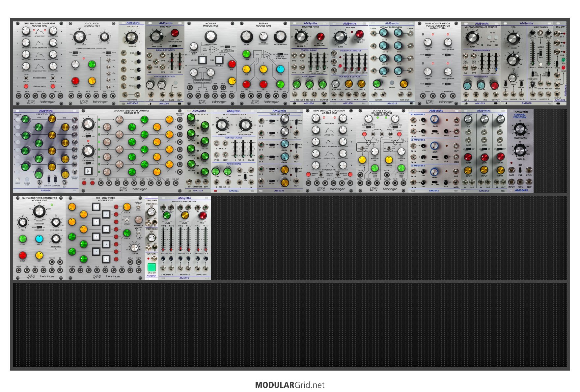Toggle the Slow Random A Off/On switch on Module 1016
This screenshot has width=580, height=392.
point(448,55)
